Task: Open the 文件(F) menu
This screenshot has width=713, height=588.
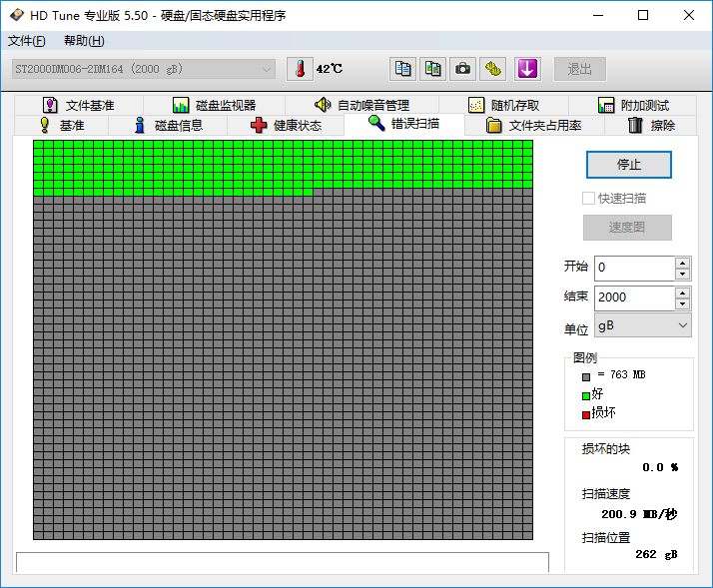Action: click(x=27, y=41)
